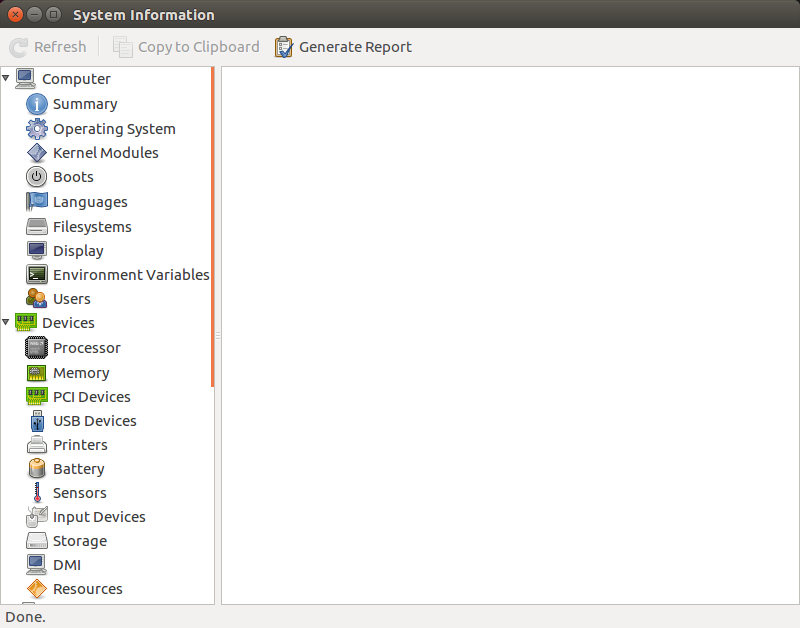Image resolution: width=800 pixels, height=628 pixels.
Task: Maximize the System Information window
Action: (53, 14)
